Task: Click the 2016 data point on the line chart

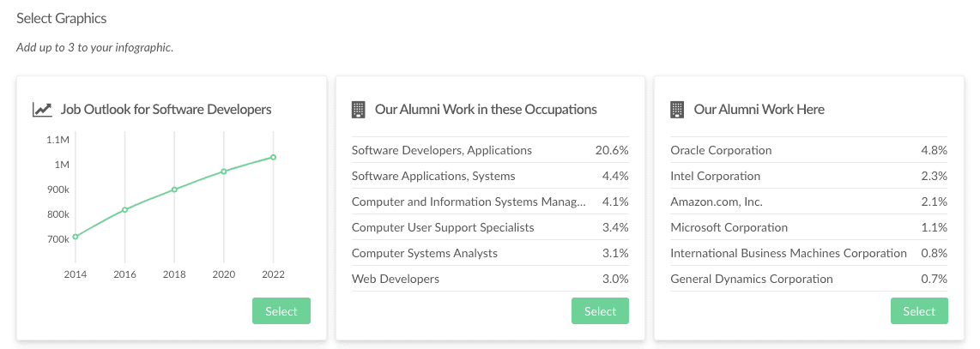Action: point(125,210)
